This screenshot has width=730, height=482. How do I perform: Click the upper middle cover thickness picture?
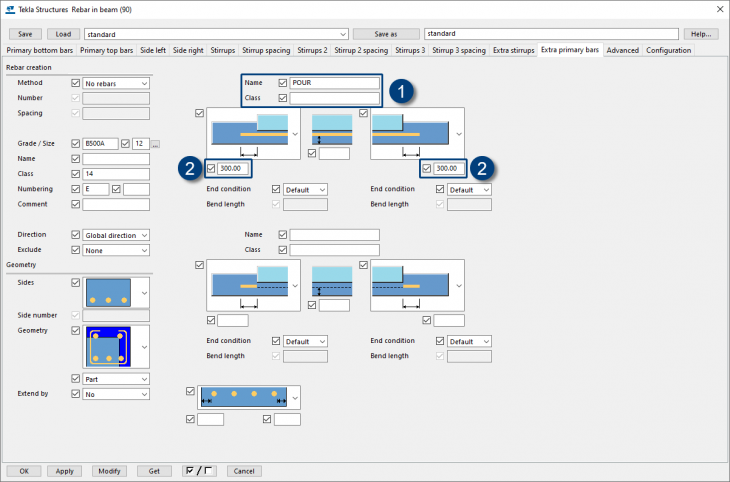pos(332,130)
